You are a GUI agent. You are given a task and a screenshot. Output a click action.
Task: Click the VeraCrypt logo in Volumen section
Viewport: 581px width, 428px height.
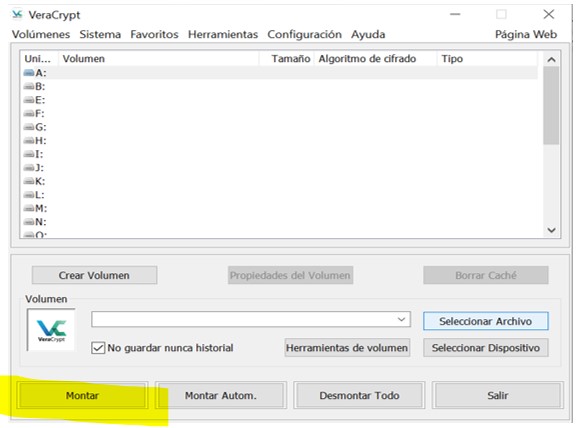pyautogui.click(x=51, y=329)
